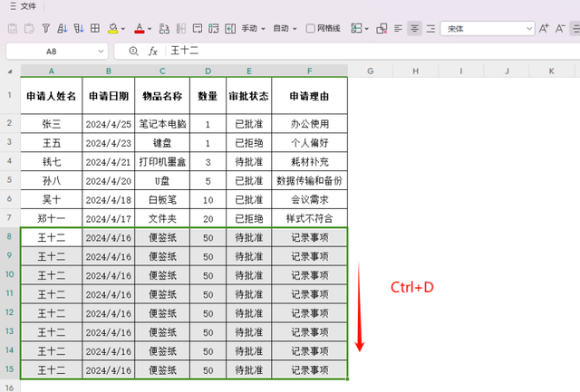Click cell 笔记本电脑
Screen dimensions: 580x392
tap(162, 124)
